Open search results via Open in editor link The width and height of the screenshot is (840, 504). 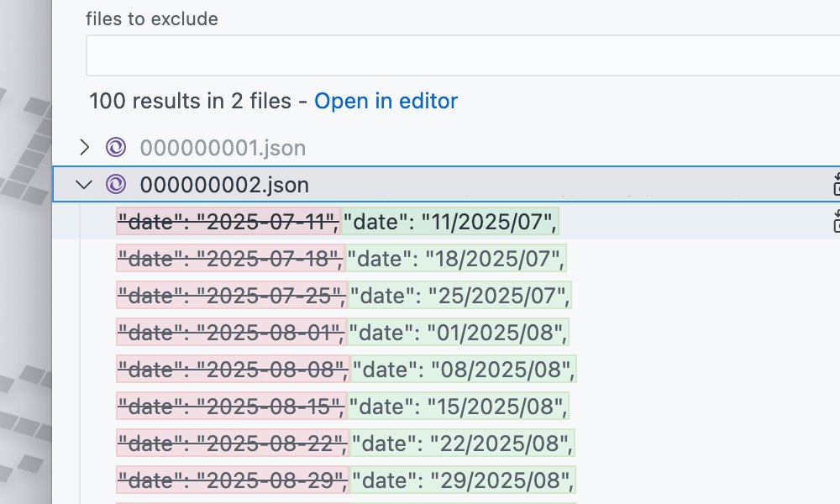386,102
